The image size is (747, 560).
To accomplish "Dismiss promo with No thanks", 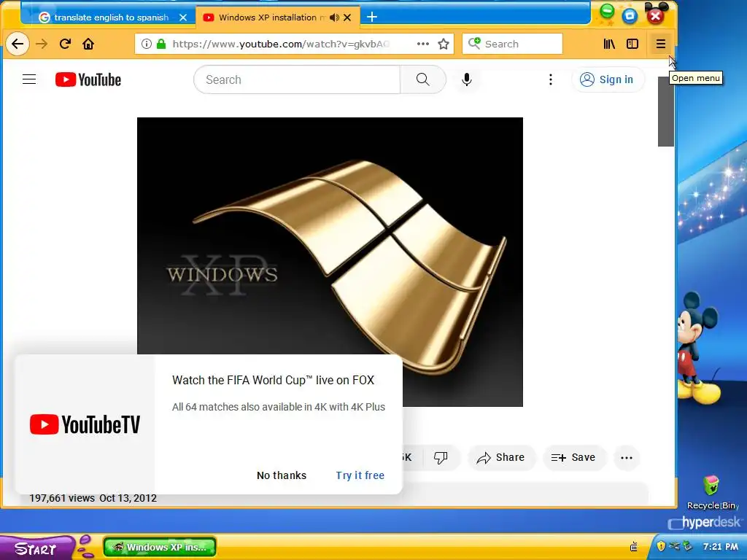I will pos(282,475).
